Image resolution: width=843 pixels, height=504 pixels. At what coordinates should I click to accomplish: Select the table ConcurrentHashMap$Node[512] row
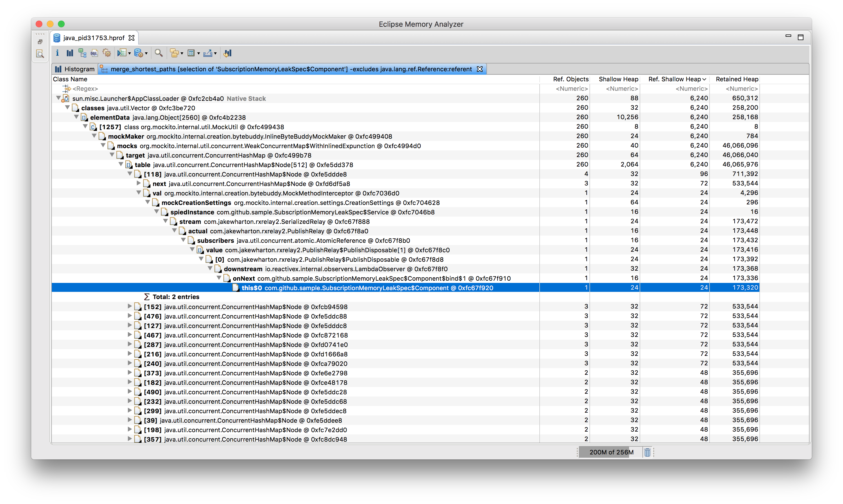click(x=405, y=165)
